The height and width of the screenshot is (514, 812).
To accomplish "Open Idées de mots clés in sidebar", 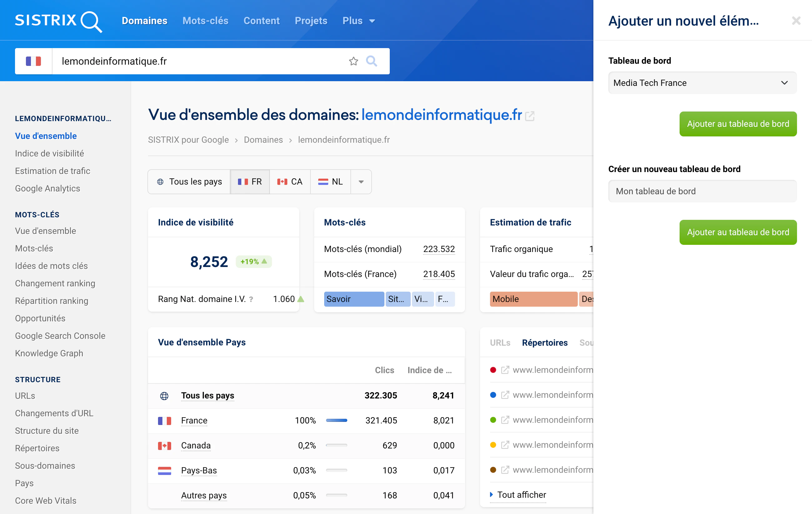I will click(x=51, y=266).
